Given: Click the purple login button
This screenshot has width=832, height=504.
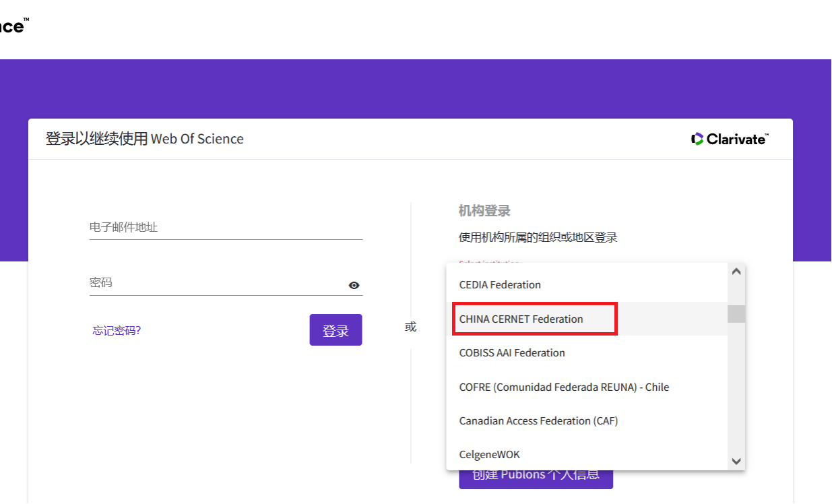Looking at the screenshot, I should point(335,330).
